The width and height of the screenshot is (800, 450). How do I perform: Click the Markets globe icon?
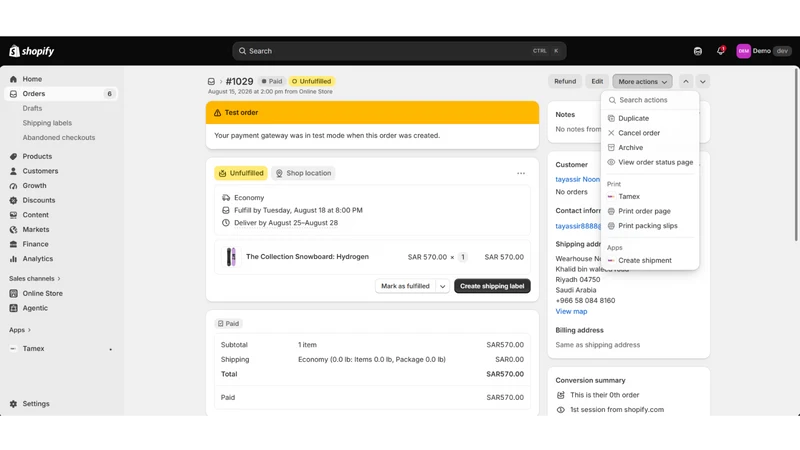point(13,230)
